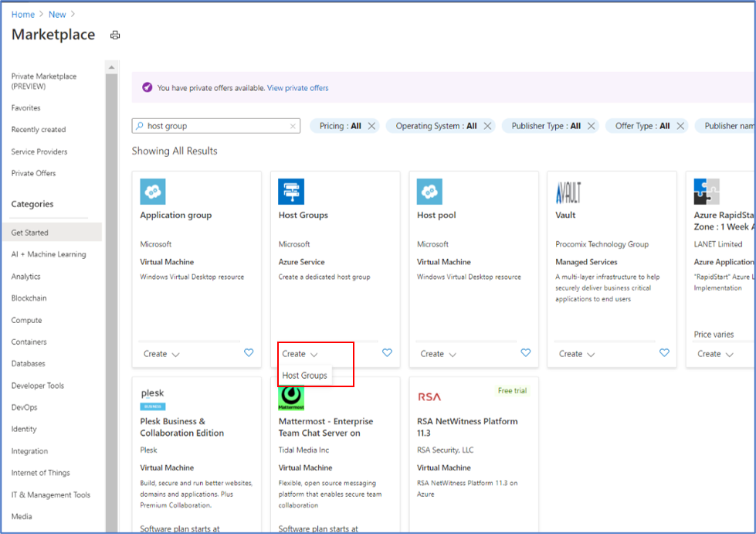Open Favorites in the sidebar
Image resolution: width=756 pixels, height=534 pixels.
pyautogui.click(x=26, y=108)
